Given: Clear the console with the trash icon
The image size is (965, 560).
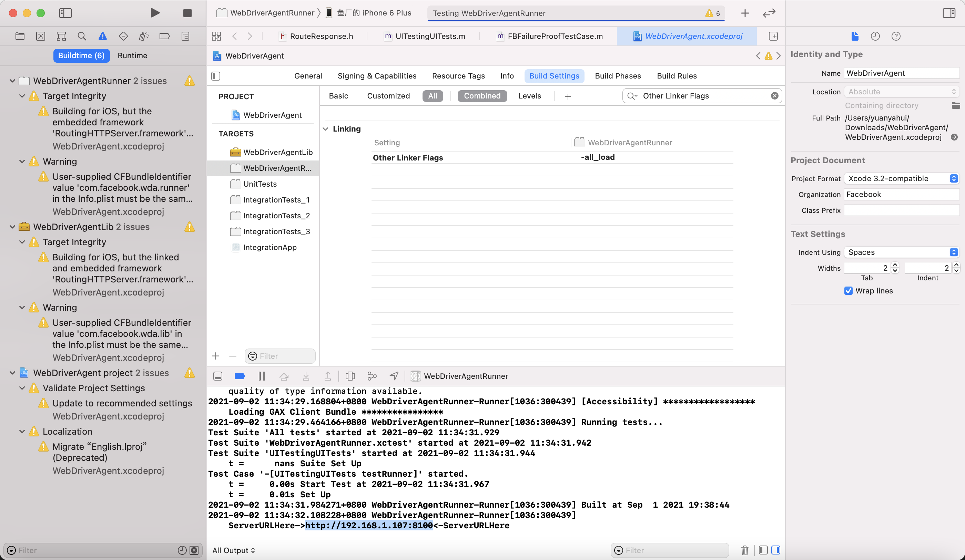Looking at the screenshot, I should tap(744, 550).
